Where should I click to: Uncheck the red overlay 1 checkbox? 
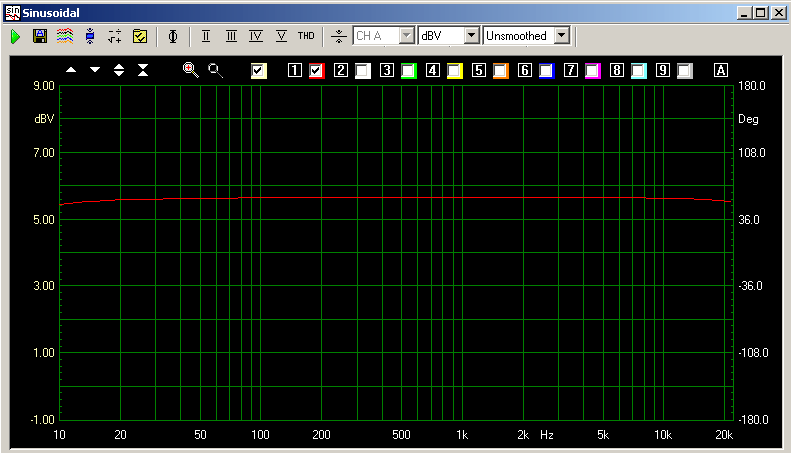tap(317, 71)
